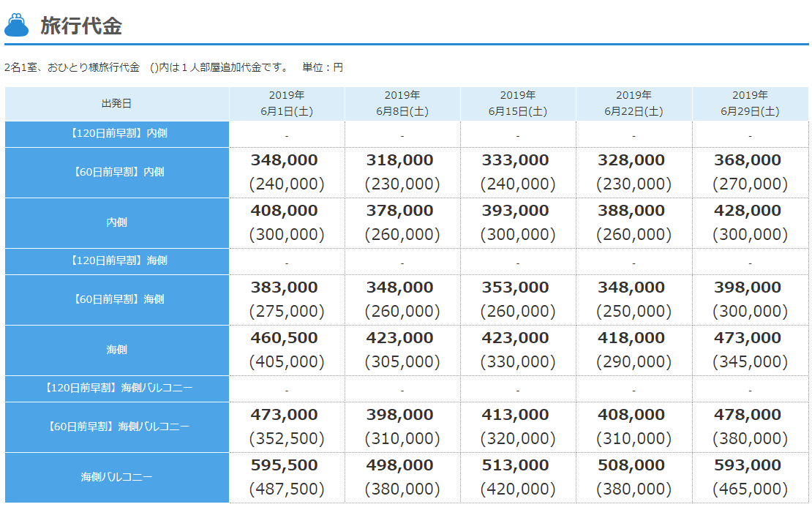Image resolution: width=812 pixels, height=507 pixels.
Task: Click 408,000 in the 内側 row
Action: (285, 211)
